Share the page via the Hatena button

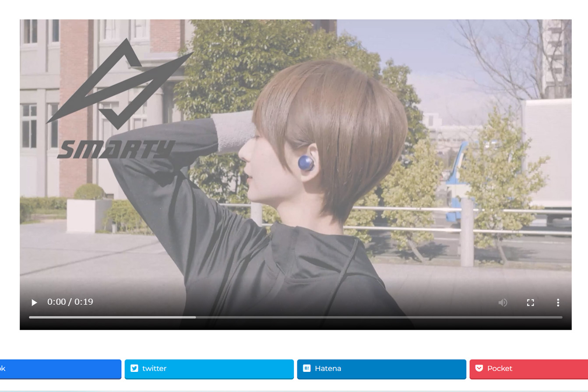[381, 369]
